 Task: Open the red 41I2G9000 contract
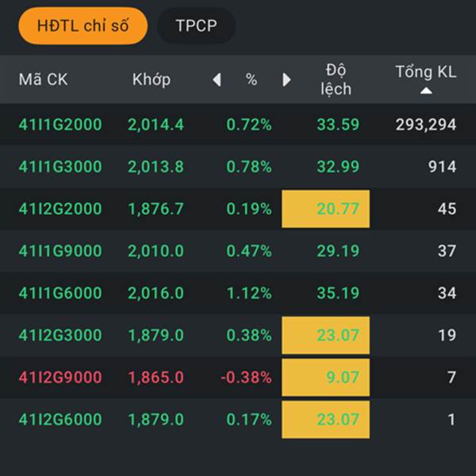click(x=60, y=377)
